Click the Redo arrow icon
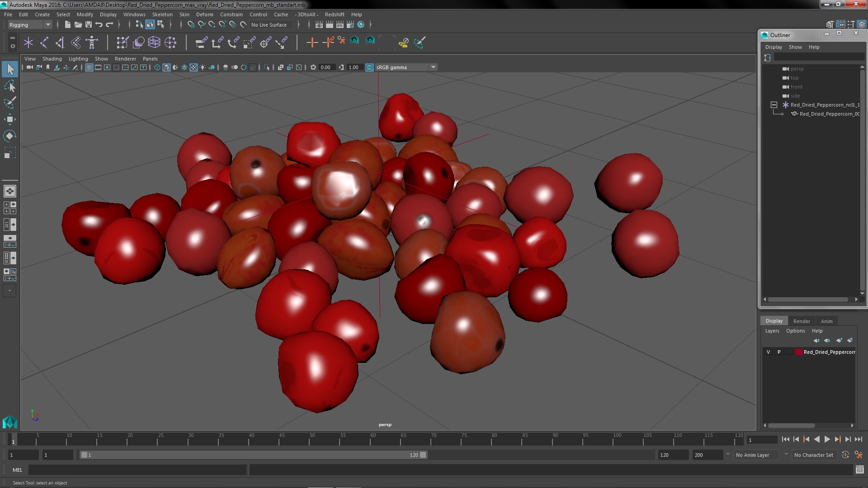 tap(109, 25)
